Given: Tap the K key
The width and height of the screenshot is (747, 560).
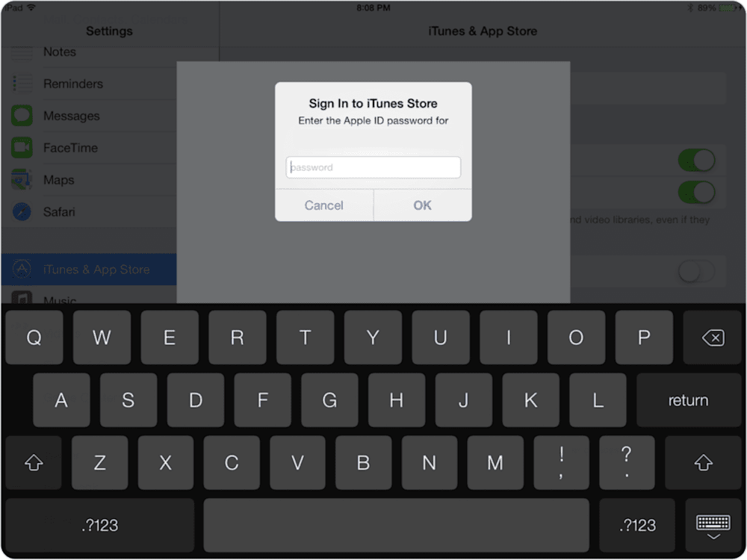Looking at the screenshot, I should coord(530,400).
